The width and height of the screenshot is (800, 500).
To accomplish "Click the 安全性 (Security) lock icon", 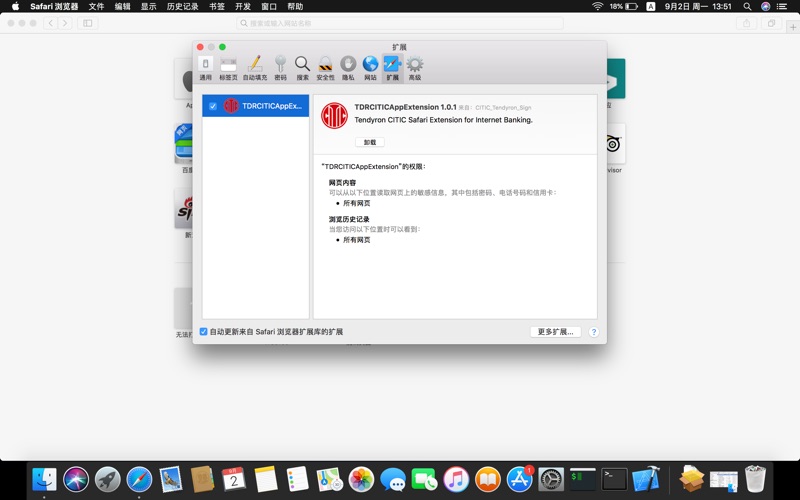I will coord(325,66).
